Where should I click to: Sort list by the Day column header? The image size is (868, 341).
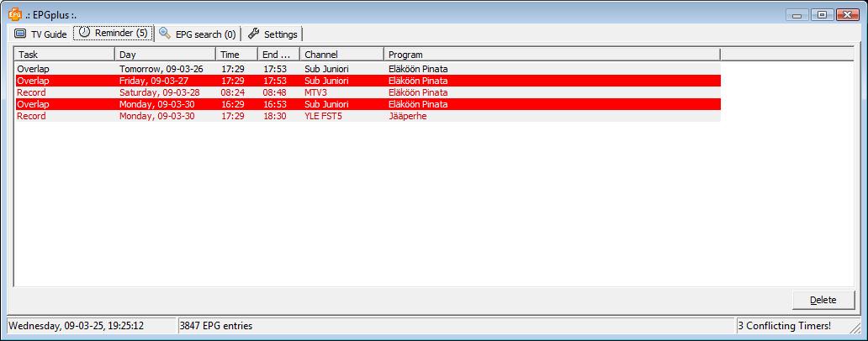(x=165, y=55)
